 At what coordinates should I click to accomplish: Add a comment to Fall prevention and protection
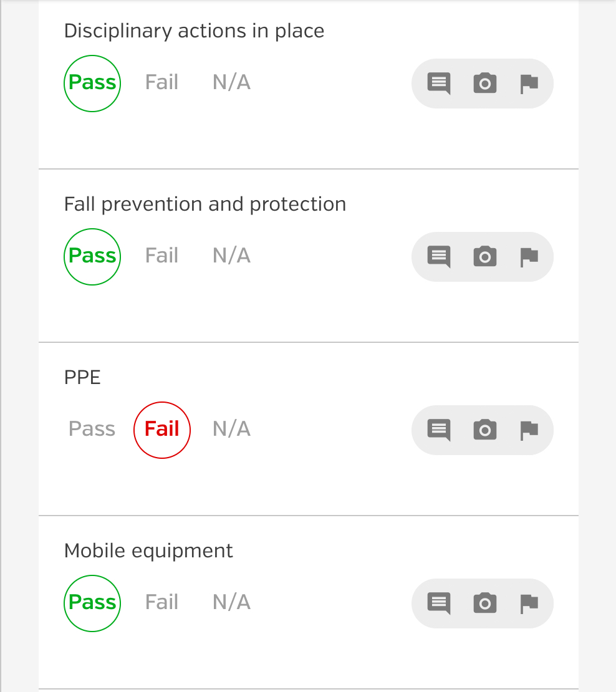coord(439,257)
